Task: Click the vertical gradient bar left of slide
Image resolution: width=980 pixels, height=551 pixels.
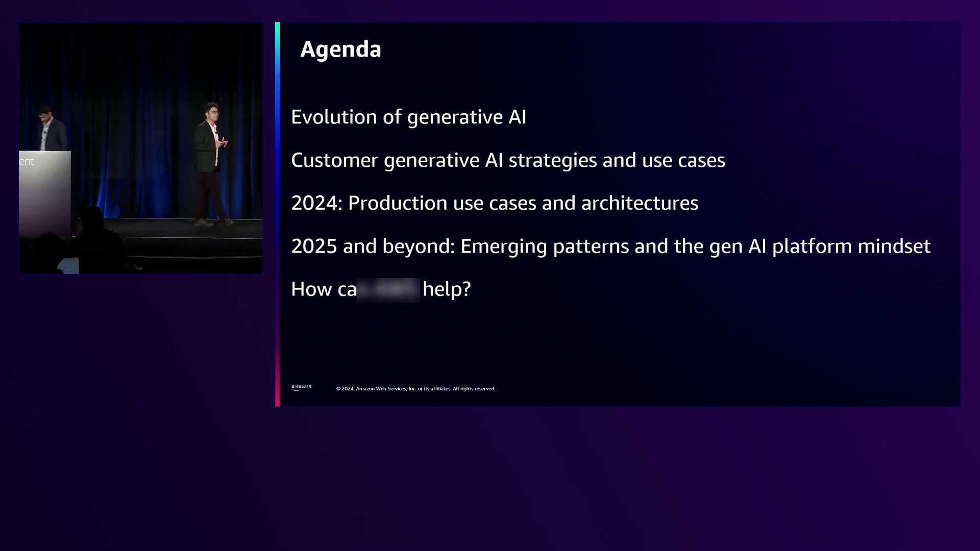Action: pyautogui.click(x=277, y=214)
